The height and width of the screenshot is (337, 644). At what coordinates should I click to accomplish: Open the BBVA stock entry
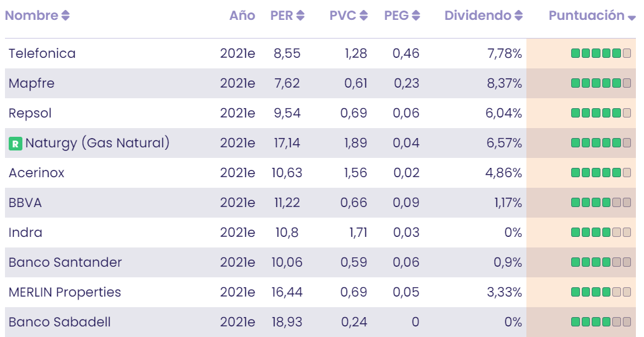tap(26, 203)
